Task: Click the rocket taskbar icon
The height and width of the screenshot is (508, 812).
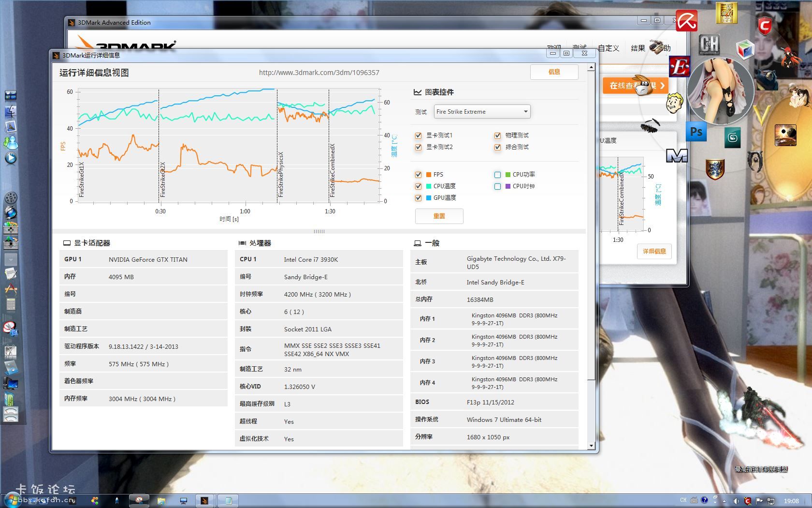Action: pyautogui.click(x=117, y=501)
